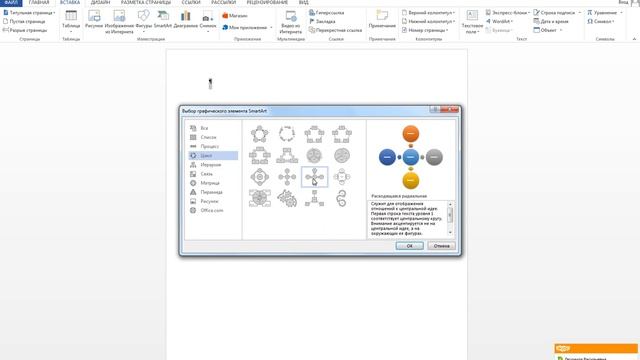The width and height of the screenshot is (640, 360).
Task: Switch to the РАССЫЛКИ mailings tab
Action: click(223, 2)
